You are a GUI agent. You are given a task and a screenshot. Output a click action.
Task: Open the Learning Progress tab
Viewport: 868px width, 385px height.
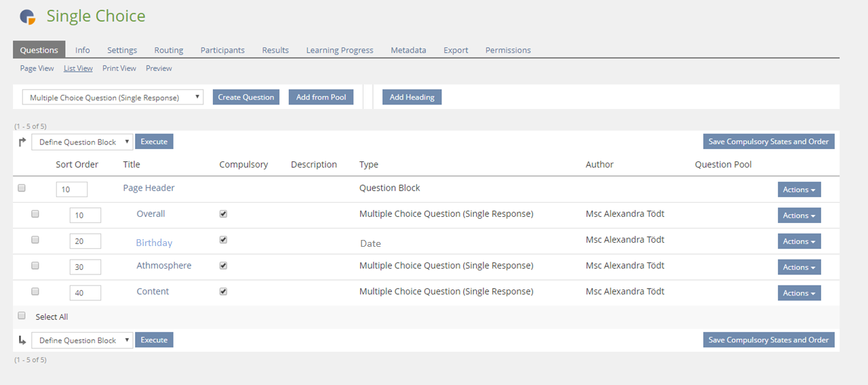pyautogui.click(x=339, y=50)
